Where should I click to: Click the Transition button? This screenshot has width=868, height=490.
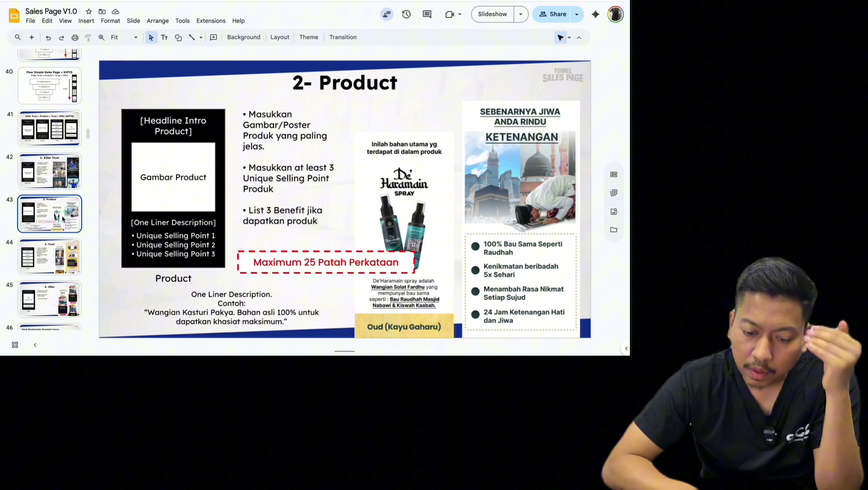343,37
